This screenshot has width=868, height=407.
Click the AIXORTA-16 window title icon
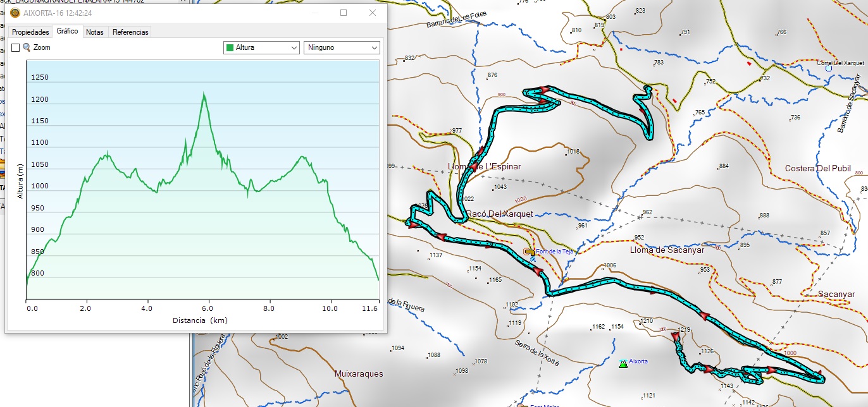pyautogui.click(x=15, y=13)
